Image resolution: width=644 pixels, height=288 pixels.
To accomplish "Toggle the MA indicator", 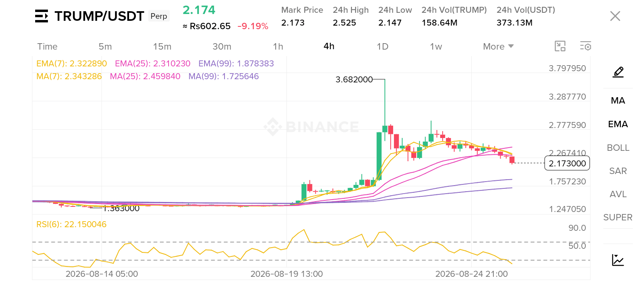I will (618, 101).
